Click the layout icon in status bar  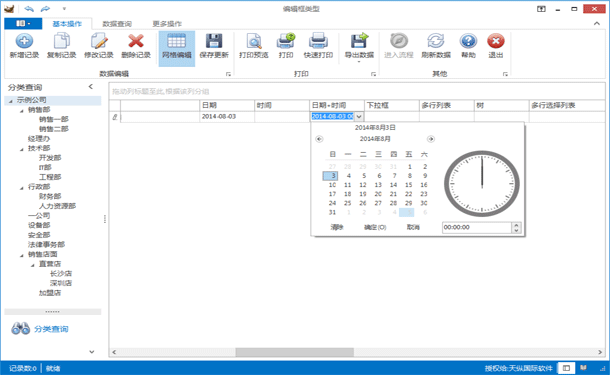click(566, 368)
